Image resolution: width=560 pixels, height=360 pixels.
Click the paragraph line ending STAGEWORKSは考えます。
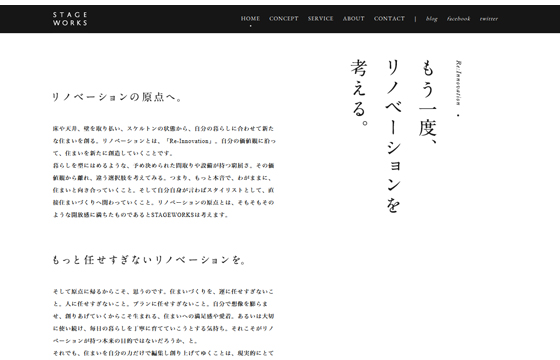coord(140,215)
